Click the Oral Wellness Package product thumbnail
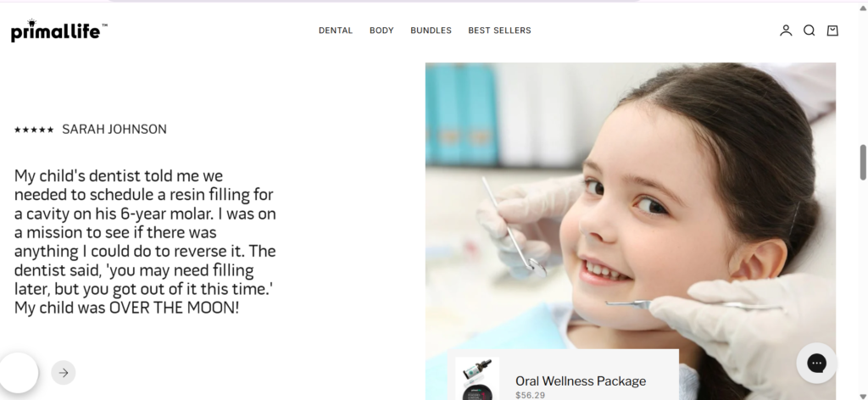 pos(477,379)
